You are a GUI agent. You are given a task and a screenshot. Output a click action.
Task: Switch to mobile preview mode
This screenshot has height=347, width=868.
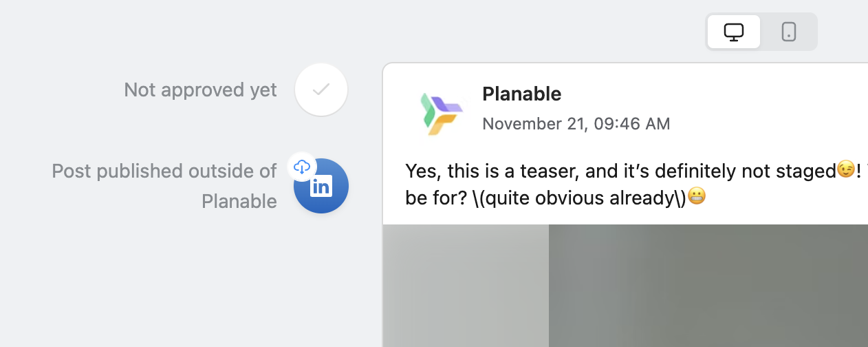click(x=789, y=32)
